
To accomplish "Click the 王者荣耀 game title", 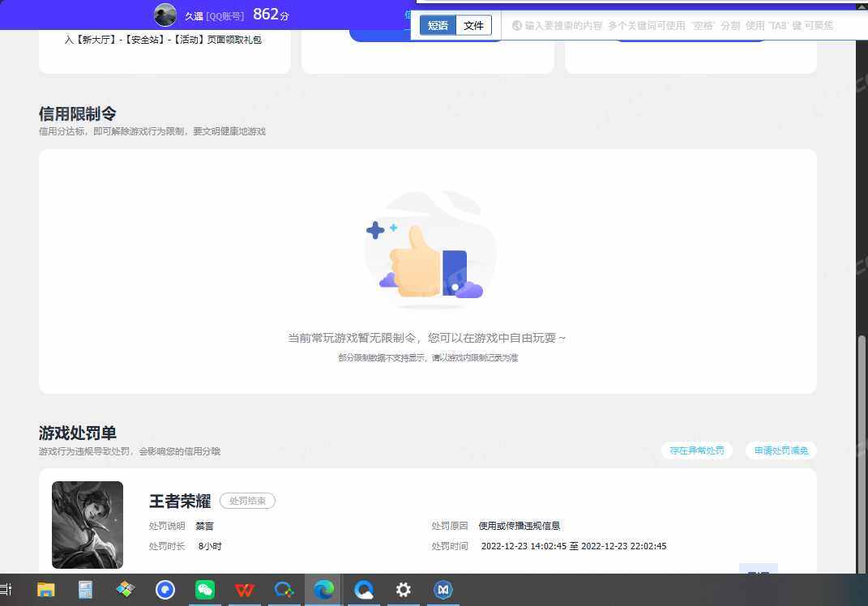I will (x=180, y=501).
